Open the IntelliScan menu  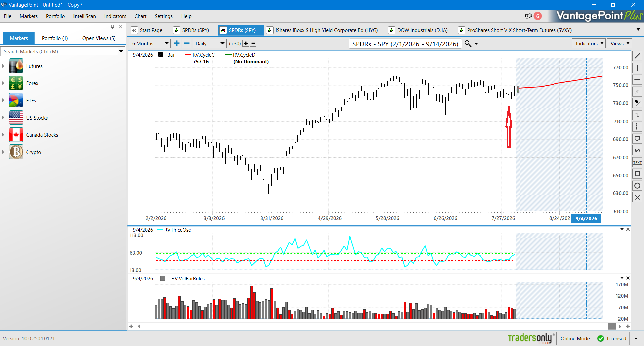coord(85,16)
